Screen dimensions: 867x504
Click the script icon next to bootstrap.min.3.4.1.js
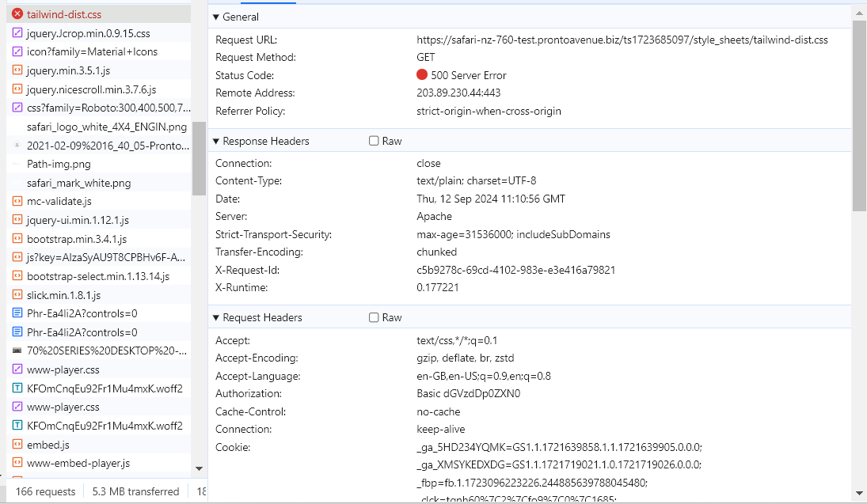tap(17, 239)
